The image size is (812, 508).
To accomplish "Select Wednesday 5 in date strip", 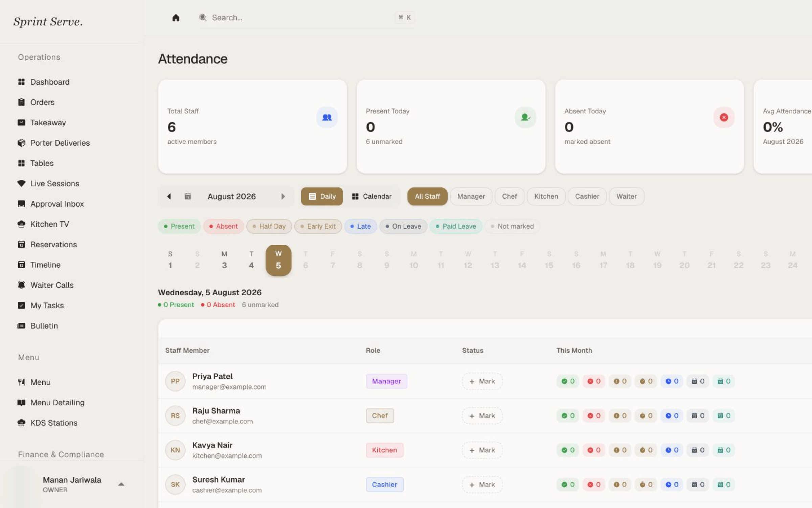I will tap(278, 260).
